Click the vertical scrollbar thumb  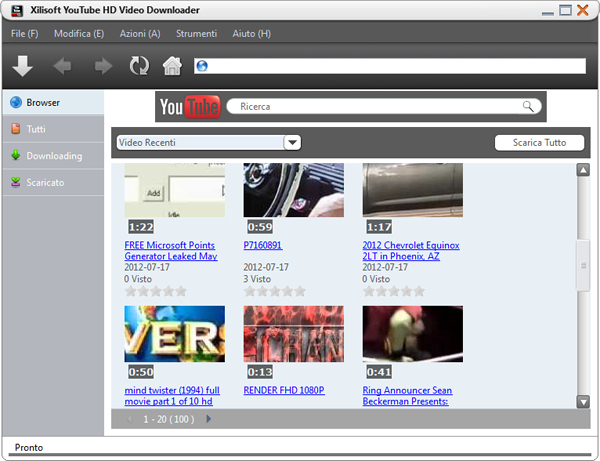(x=583, y=266)
